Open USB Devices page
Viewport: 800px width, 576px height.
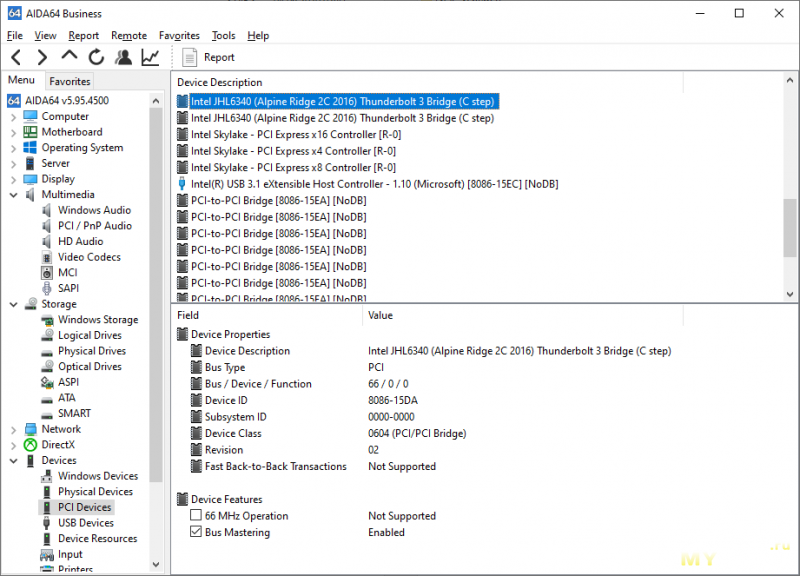(86, 523)
